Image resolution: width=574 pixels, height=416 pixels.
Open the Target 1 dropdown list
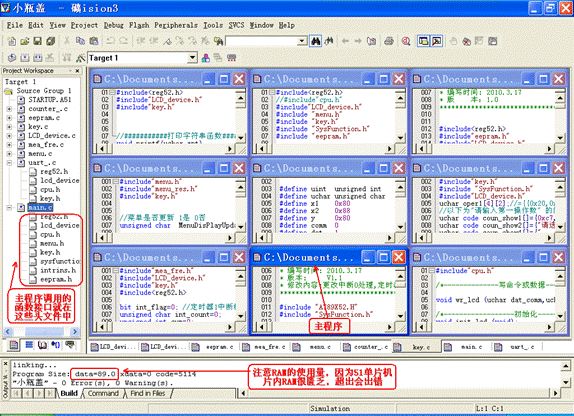point(192,57)
